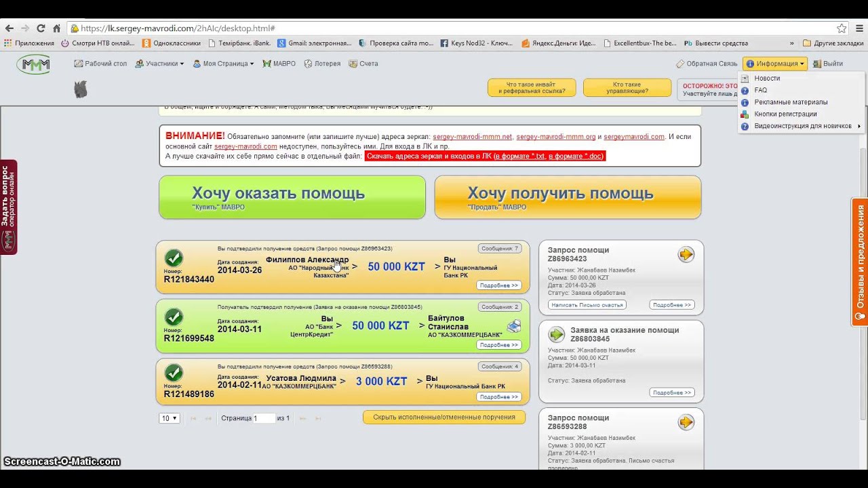
Task: Open Задать вопрос оператор онлайн side tab
Action: (x=8, y=207)
